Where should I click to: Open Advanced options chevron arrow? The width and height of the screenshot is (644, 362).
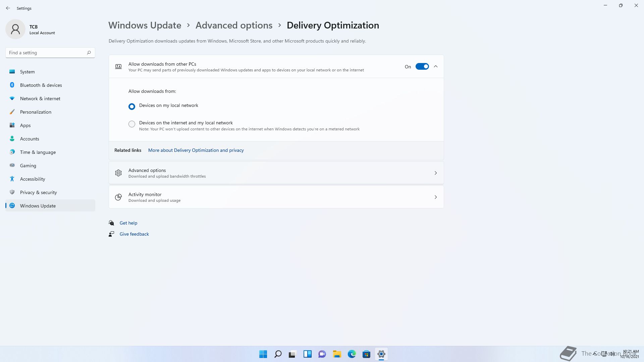[436, 173]
